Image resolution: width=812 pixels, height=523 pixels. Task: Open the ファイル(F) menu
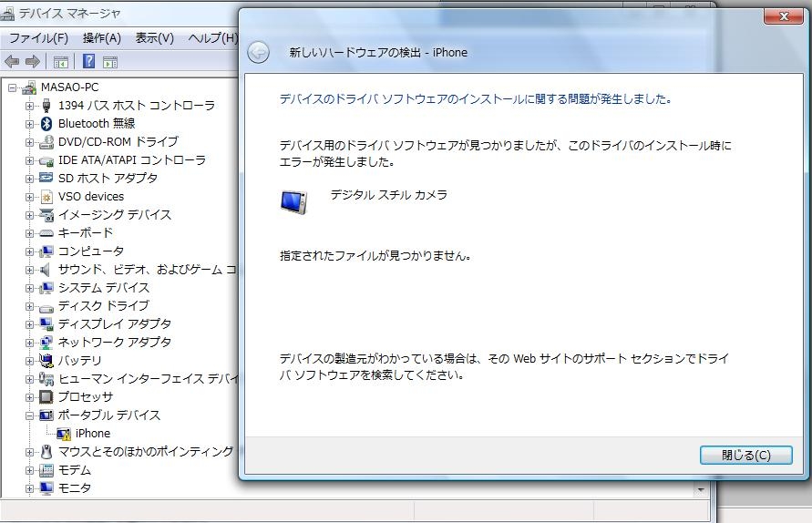(x=39, y=38)
